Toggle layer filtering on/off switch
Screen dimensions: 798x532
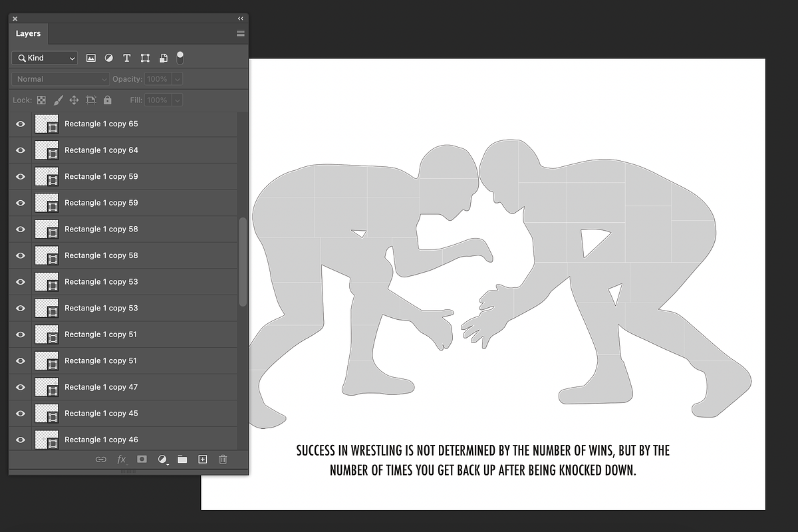tap(180, 58)
